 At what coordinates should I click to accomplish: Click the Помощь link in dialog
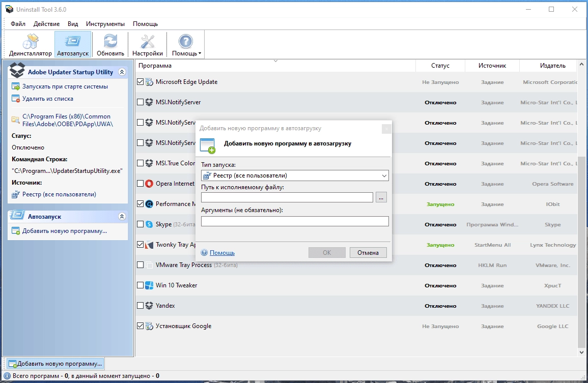point(222,253)
